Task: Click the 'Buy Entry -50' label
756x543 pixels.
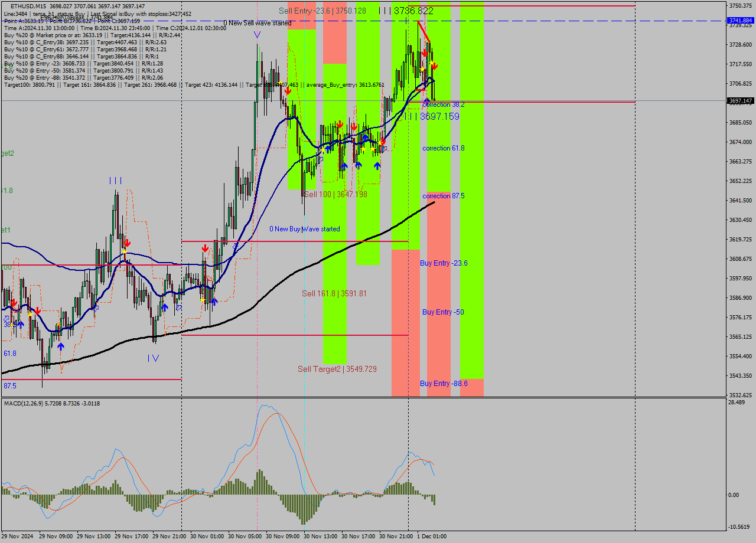Action: coord(443,312)
